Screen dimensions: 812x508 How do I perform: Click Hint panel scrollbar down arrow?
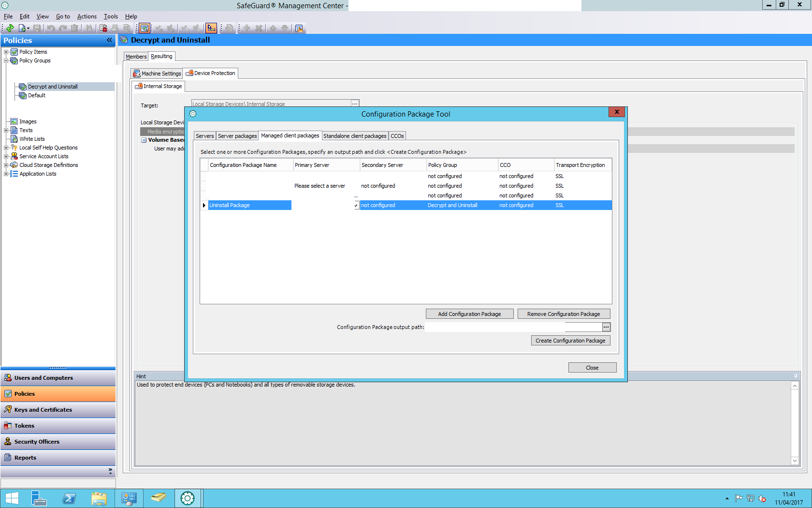pos(795,461)
